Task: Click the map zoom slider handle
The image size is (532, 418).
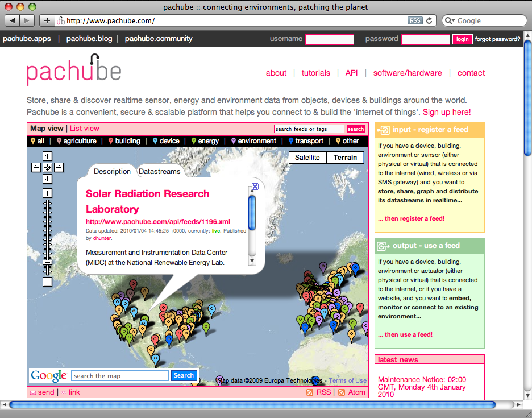Action: 47,263
